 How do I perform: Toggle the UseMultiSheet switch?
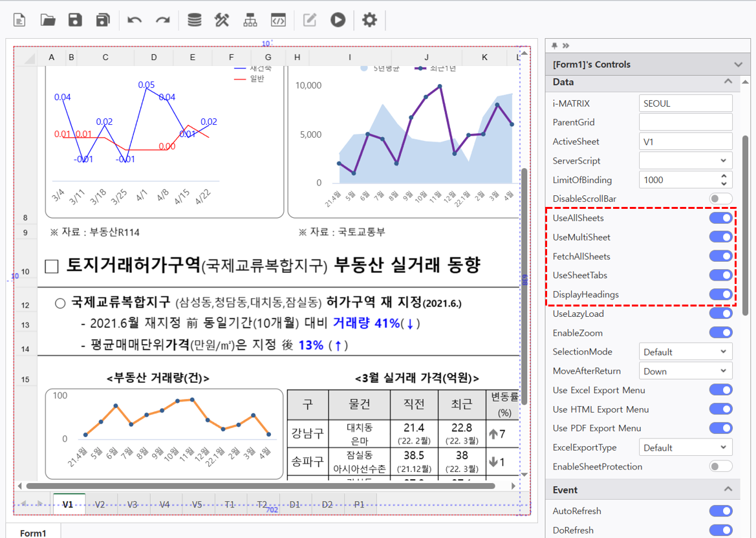tap(721, 237)
